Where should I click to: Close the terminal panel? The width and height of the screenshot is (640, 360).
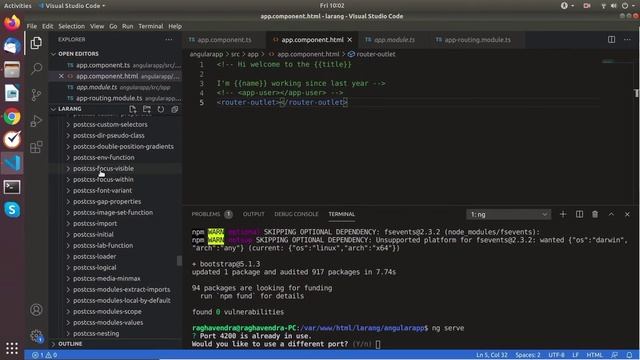pos(627,214)
